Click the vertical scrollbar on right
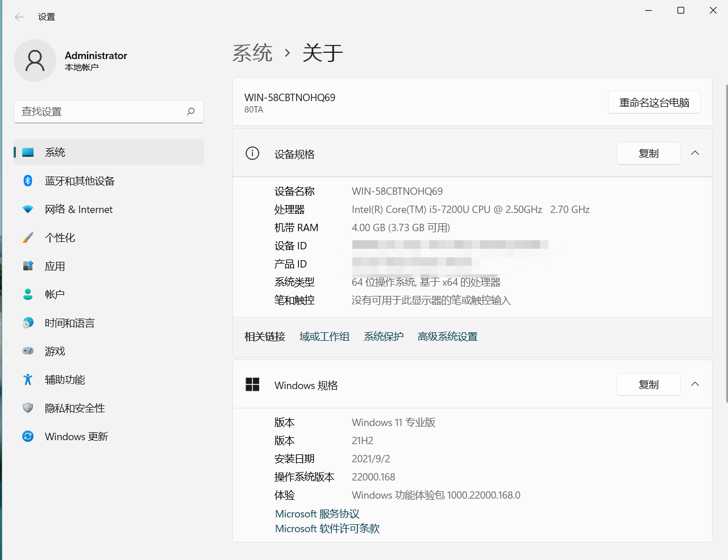 pyautogui.click(x=726, y=243)
